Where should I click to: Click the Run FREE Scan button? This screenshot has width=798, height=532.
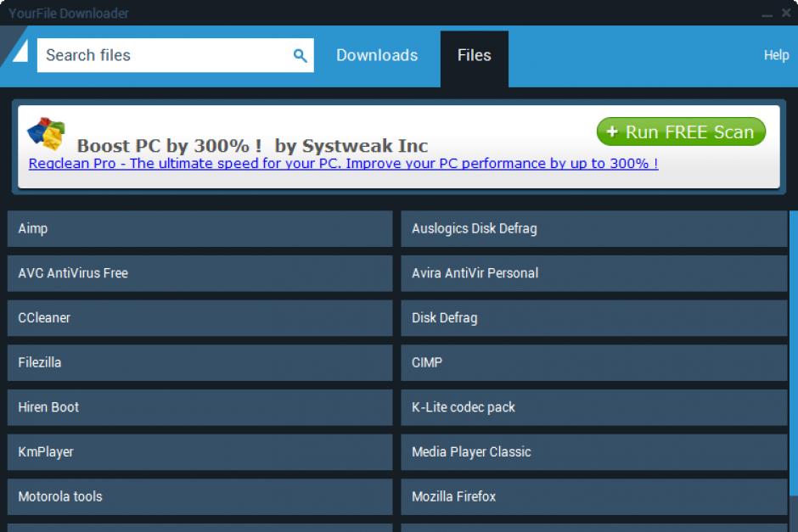coord(681,132)
